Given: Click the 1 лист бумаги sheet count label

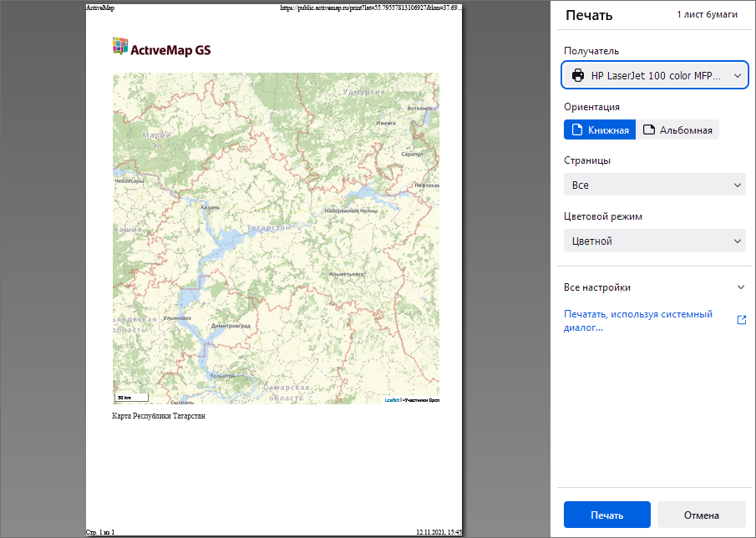Looking at the screenshot, I should (x=707, y=15).
